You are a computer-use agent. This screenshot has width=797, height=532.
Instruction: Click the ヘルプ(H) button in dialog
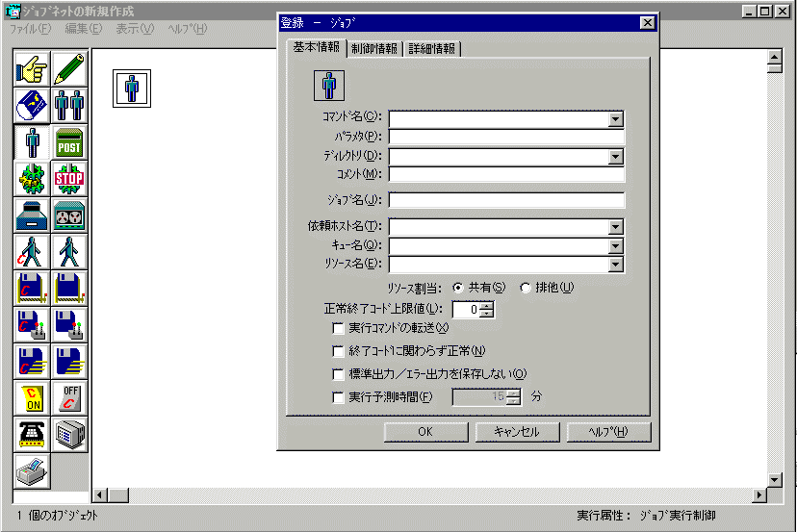click(x=608, y=432)
